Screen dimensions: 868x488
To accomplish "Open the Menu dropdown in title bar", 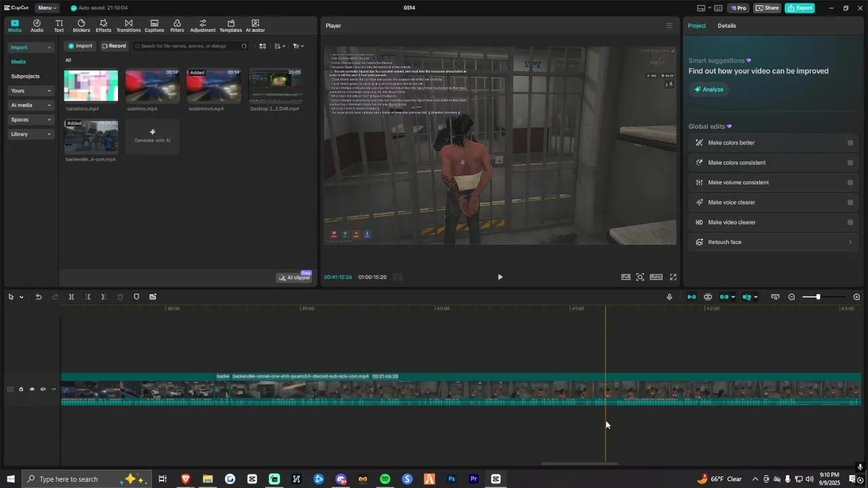I will coord(47,8).
